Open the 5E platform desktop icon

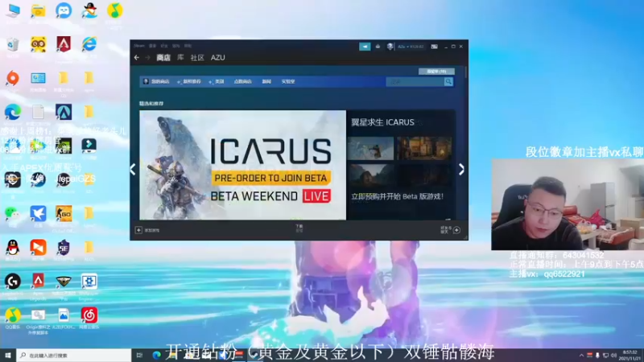(x=64, y=248)
